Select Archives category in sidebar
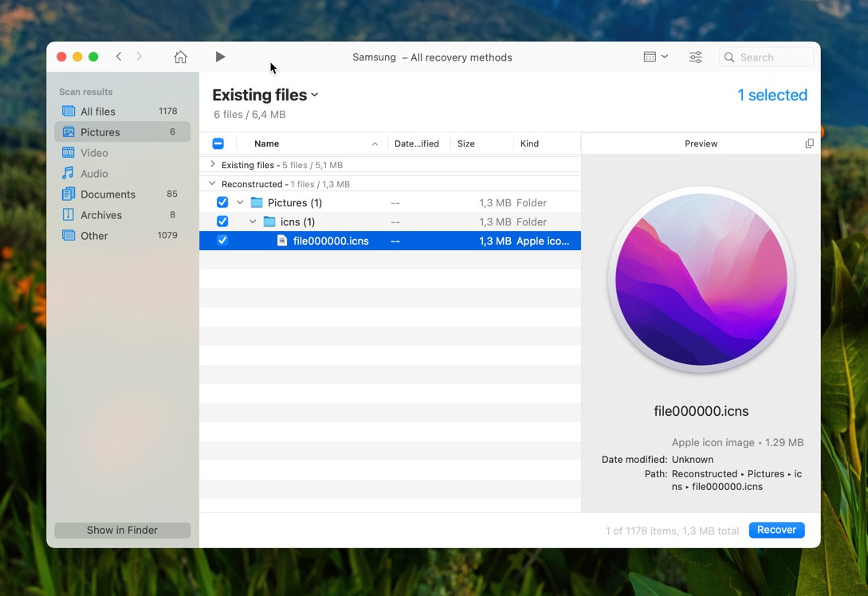 pos(122,214)
